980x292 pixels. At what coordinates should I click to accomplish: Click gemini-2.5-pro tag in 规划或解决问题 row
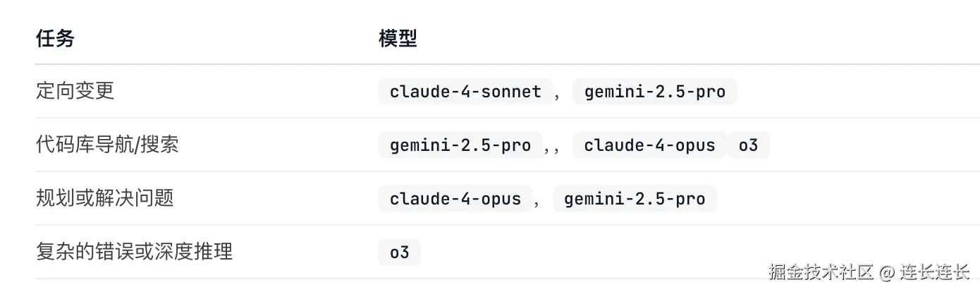click(635, 199)
